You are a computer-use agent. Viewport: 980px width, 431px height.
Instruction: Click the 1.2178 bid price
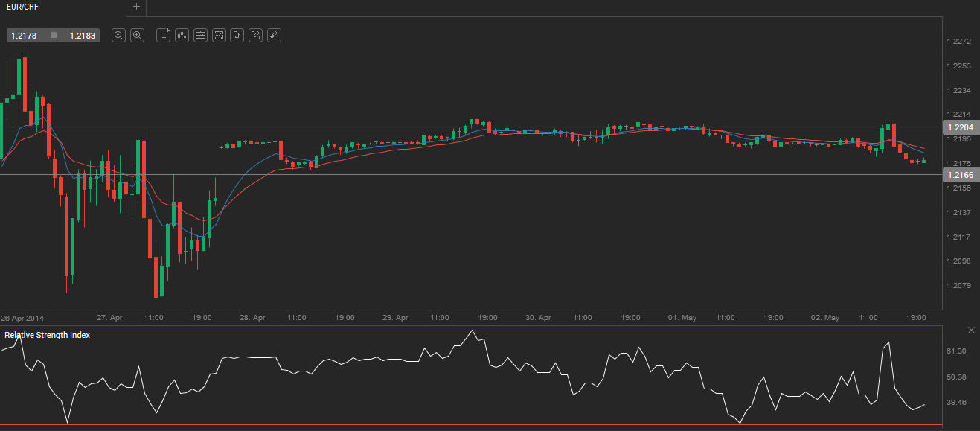point(24,35)
